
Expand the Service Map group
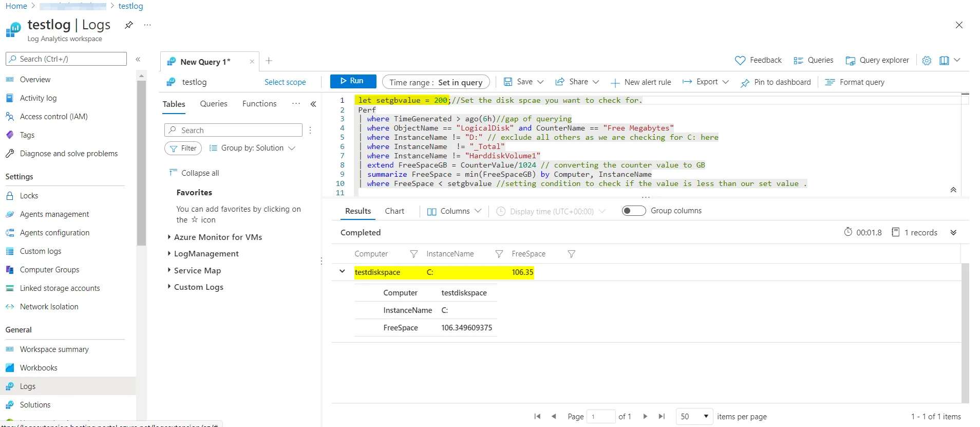point(195,270)
